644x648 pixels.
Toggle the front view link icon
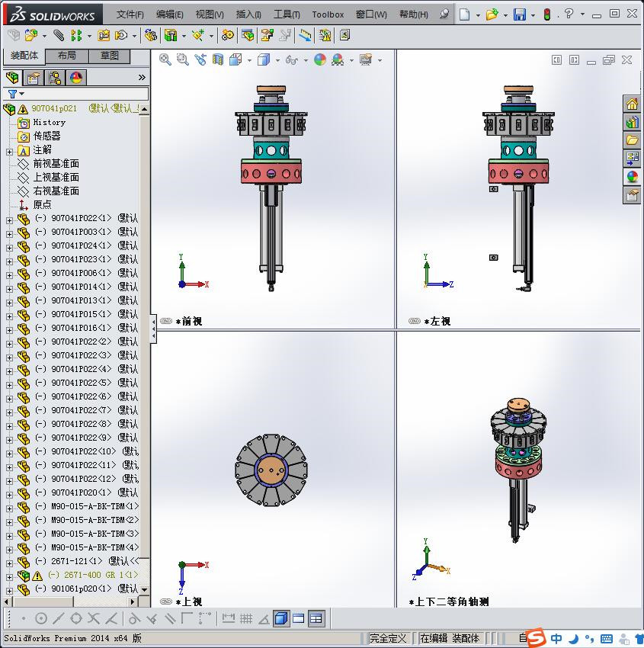coord(166,321)
